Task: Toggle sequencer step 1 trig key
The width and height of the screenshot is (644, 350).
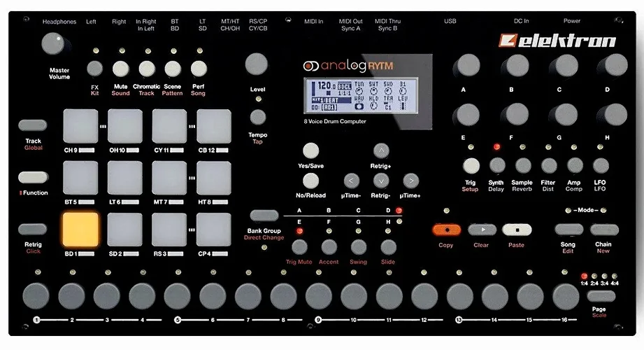Action: [x=36, y=295]
